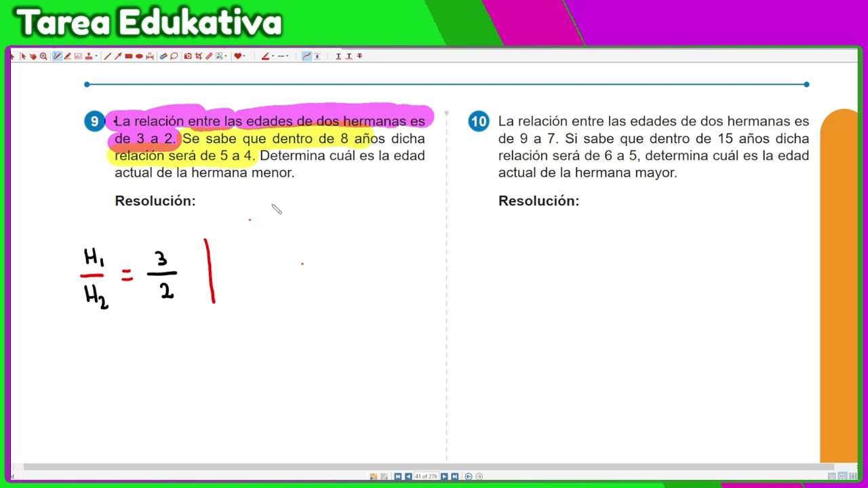The width and height of the screenshot is (868, 488).
Task: Click the horizontal scrollbar at the bottom
Action: pyautogui.click(x=429, y=466)
